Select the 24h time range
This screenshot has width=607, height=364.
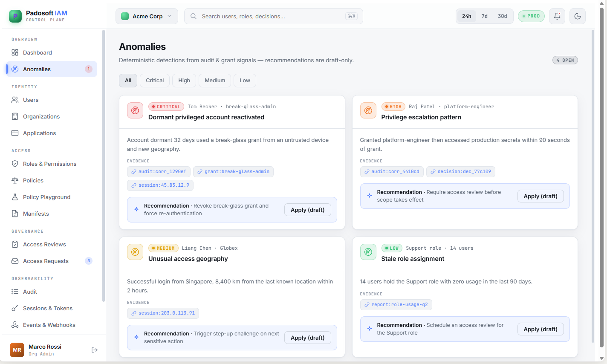(x=467, y=16)
